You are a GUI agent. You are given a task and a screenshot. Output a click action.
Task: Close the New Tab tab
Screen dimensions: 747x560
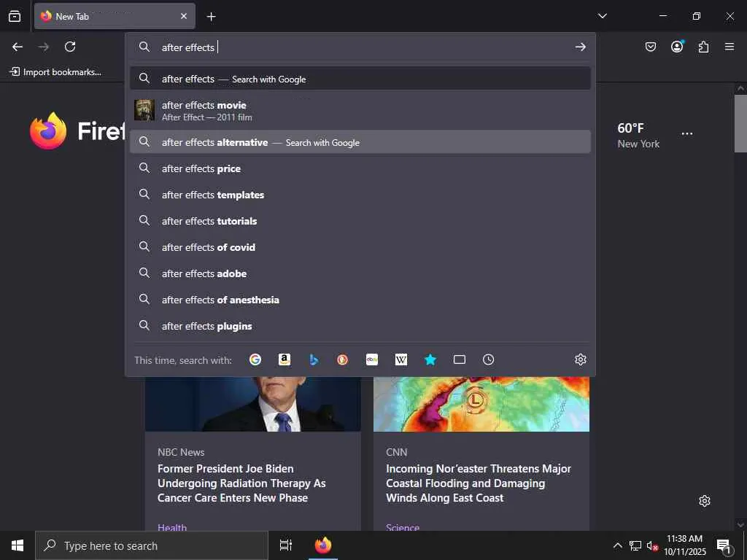(x=183, y=16)
